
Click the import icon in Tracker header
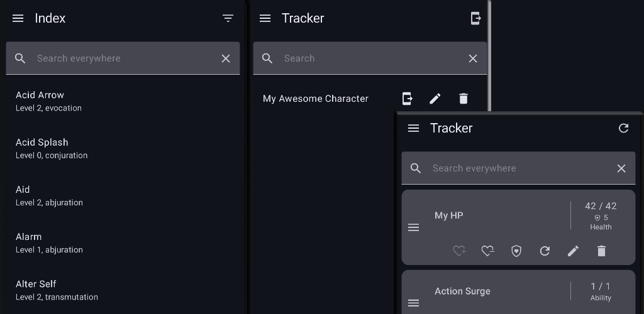point(476,18)
